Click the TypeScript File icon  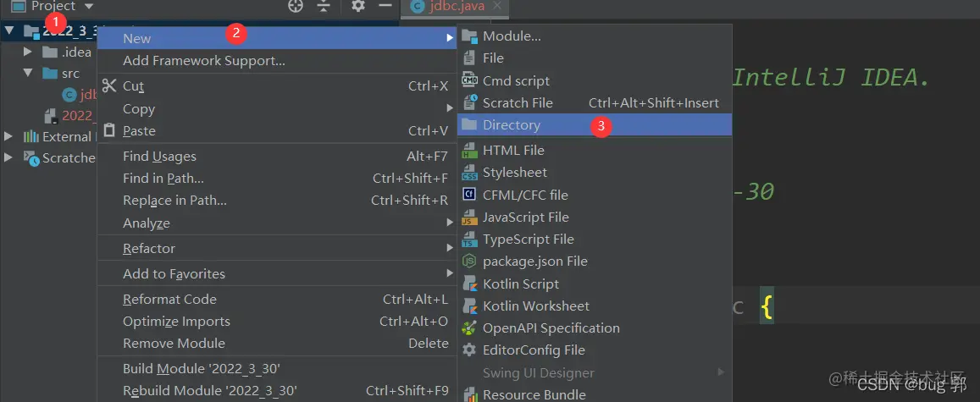pos(469,239)
